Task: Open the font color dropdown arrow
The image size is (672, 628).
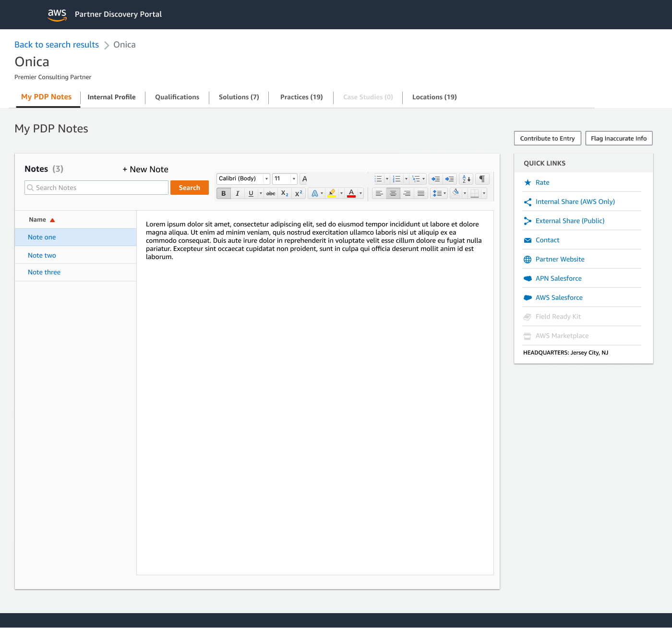Action: (x=360, y=193)
